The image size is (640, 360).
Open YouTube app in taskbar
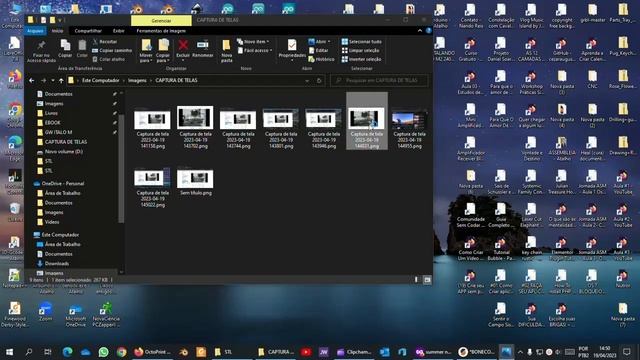(306, 352)
